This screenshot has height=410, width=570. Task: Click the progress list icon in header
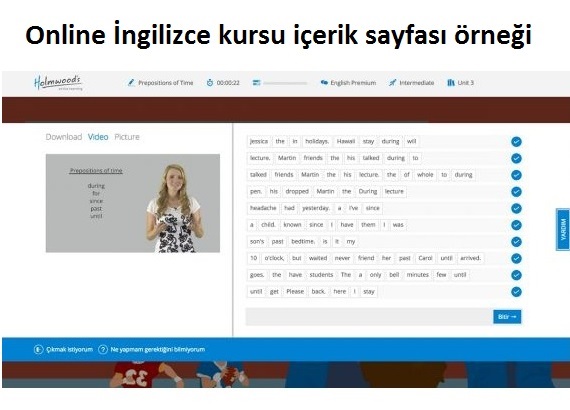coord(256,83)
